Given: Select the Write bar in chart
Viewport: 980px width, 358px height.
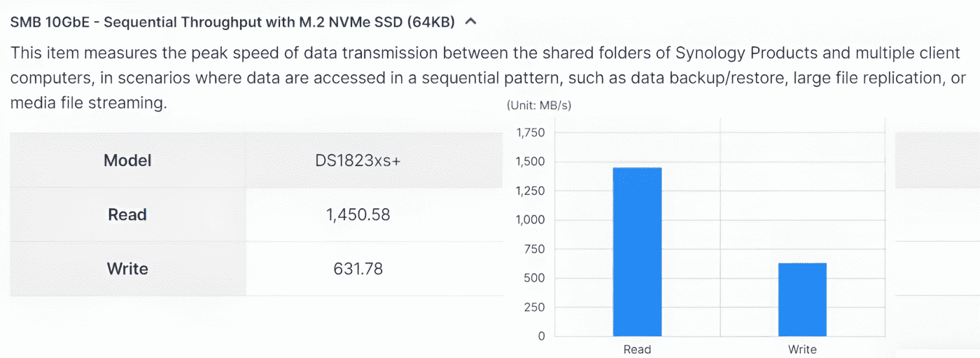Looking at the screenshot, I should pyautogui.click(x=802, y=300).
